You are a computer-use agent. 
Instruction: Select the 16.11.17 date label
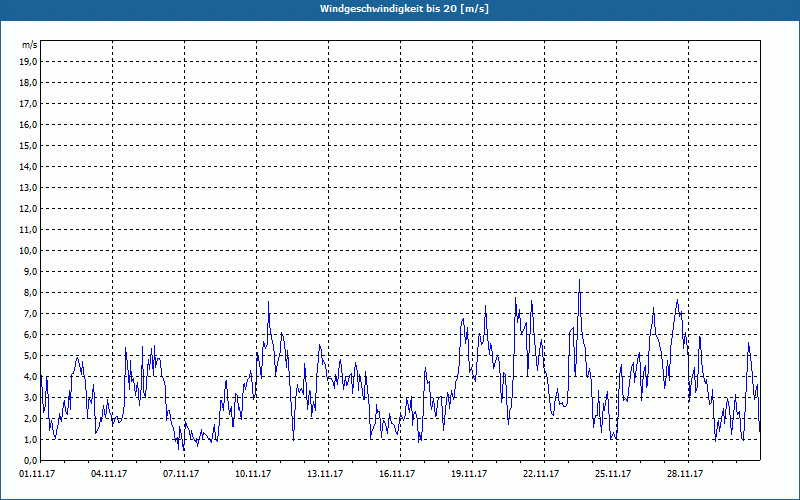(x=397, y=474)
